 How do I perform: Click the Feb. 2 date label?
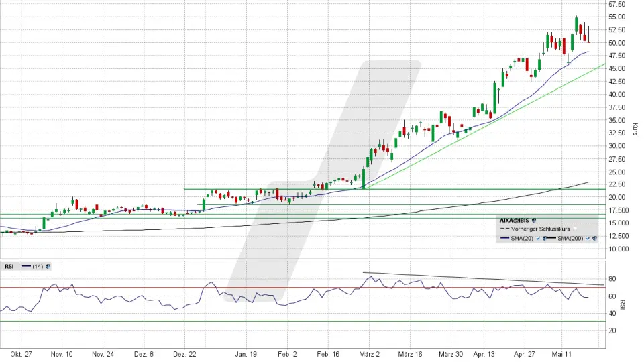tap(287, 354)
